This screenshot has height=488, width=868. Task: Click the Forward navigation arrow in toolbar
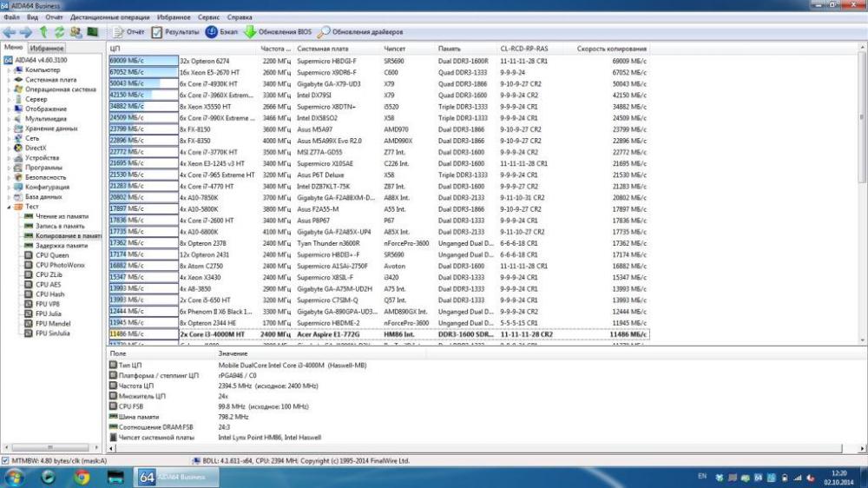(25, 32)
